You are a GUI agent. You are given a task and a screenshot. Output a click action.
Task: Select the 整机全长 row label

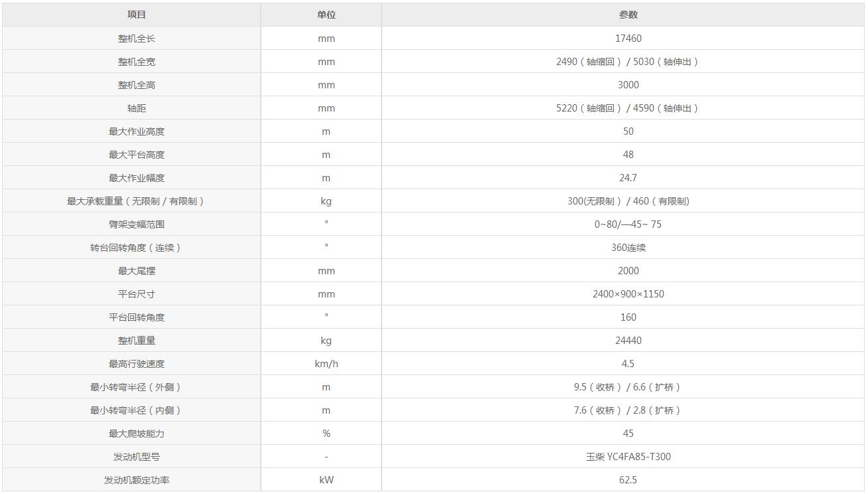[x=137, y=39]
